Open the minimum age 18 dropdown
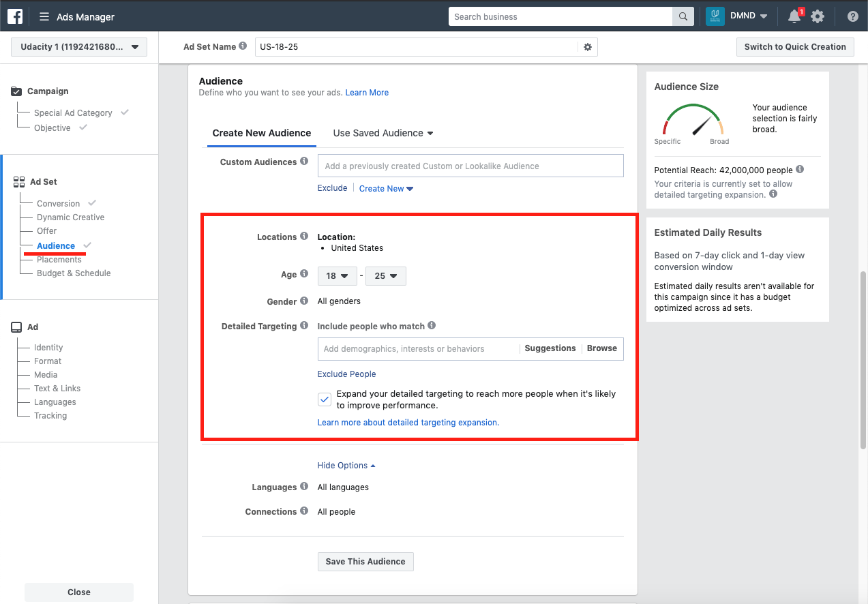 pos(337,276)
